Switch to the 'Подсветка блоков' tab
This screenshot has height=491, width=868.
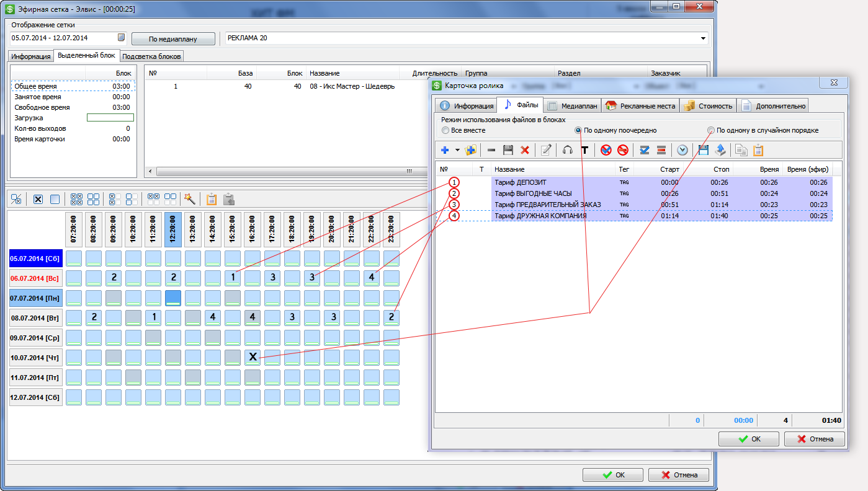pyautogui.click(x=151, y=56)
